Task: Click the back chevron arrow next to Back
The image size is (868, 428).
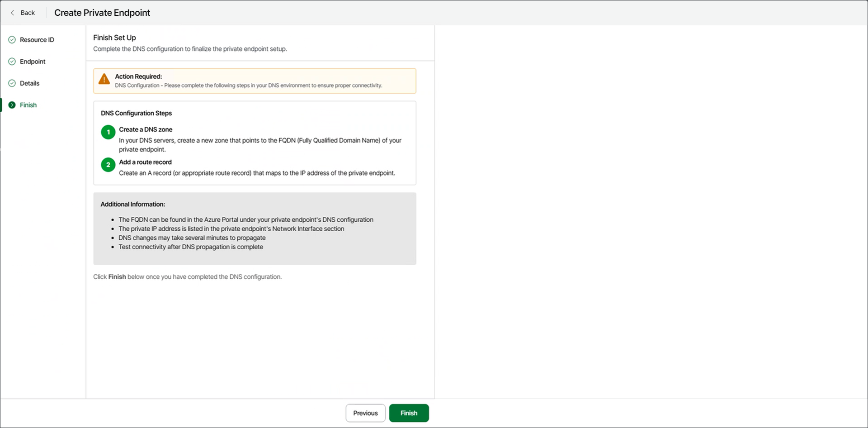Action: point(13,13)
